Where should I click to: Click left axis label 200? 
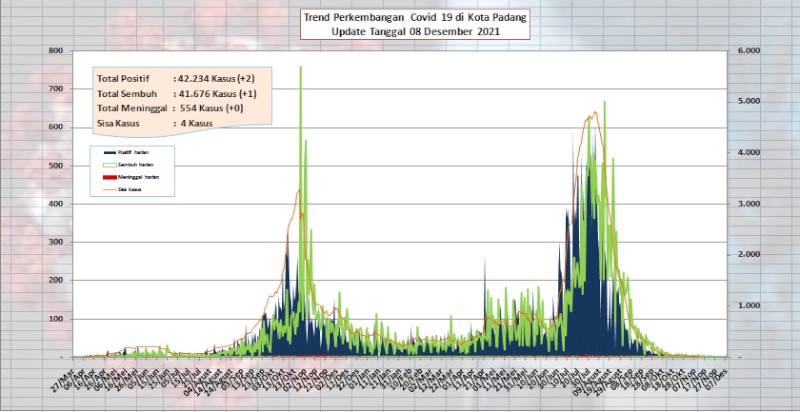(x=56, y=280)
